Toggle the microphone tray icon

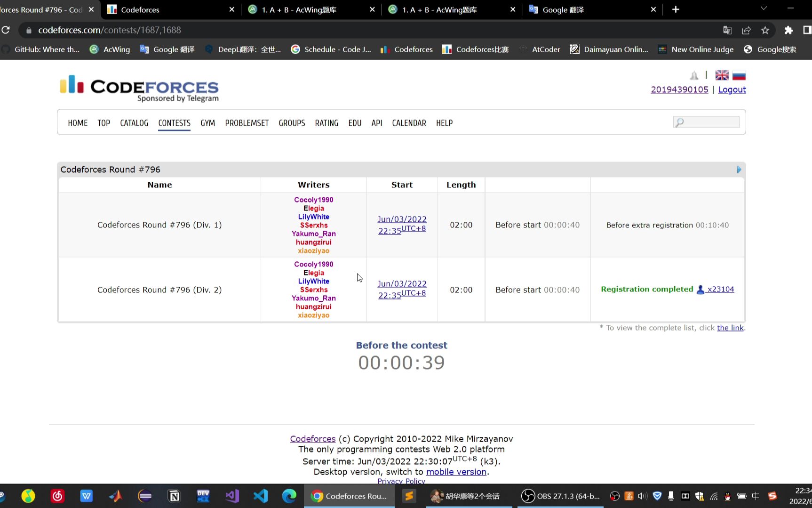(671, 496)
